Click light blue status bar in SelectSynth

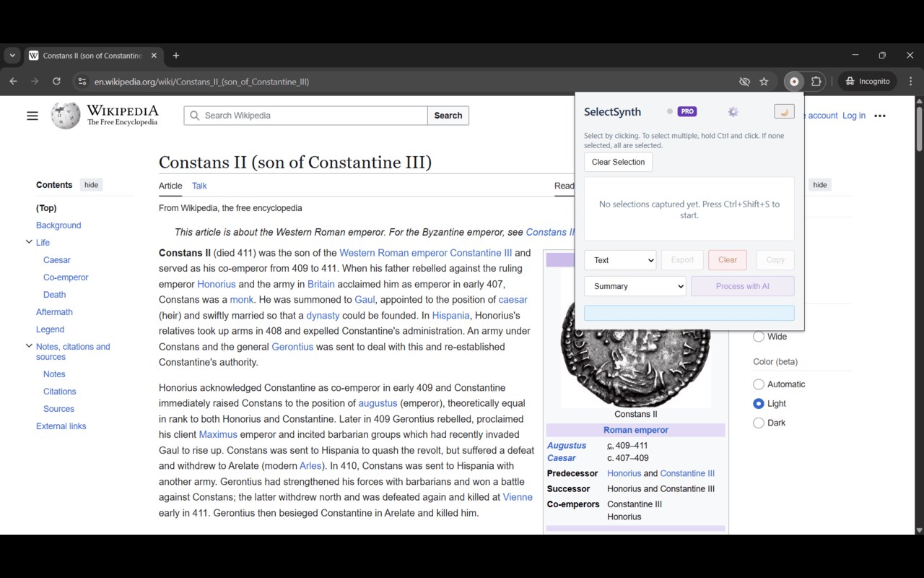(x=689, y=313)
